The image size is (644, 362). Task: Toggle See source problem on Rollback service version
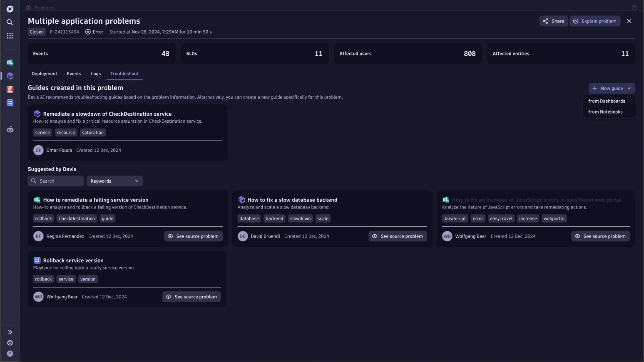[191, 297]
